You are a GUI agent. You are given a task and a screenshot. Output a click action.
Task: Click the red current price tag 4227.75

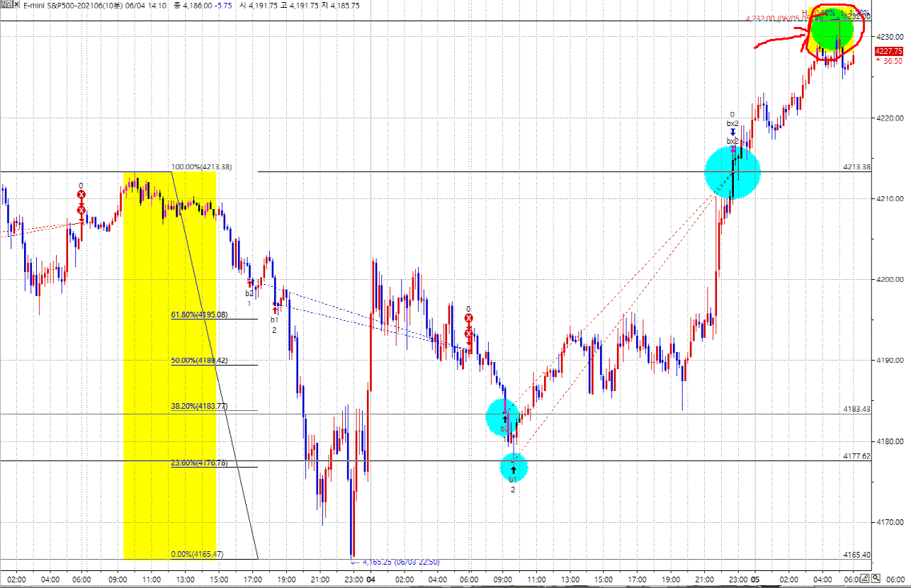click(888, 51)
